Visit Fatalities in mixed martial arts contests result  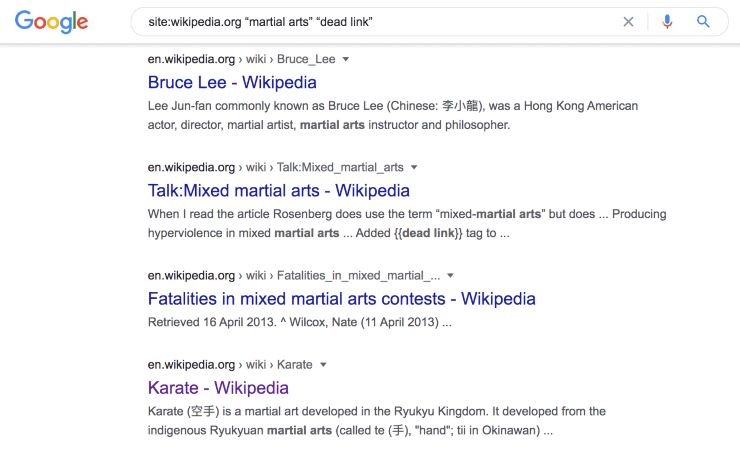[341, 299]
